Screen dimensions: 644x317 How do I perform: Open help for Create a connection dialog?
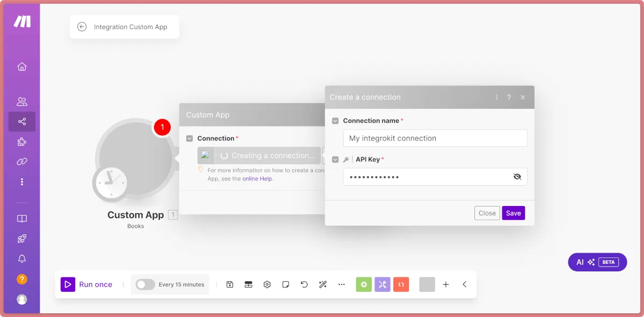point(509,97)
